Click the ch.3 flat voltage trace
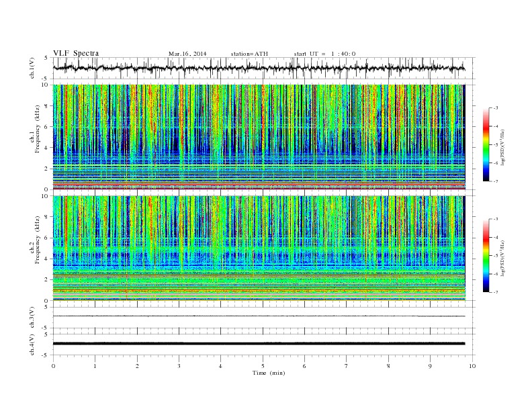 (x=259, y=316)
